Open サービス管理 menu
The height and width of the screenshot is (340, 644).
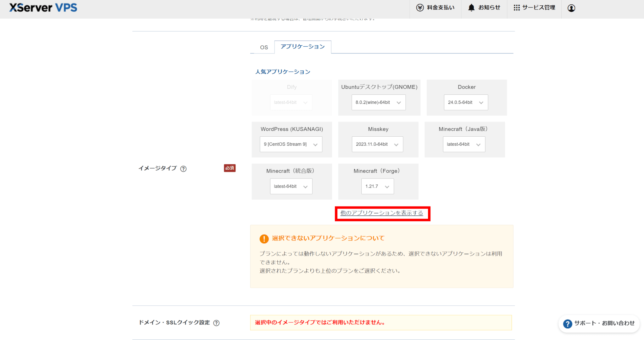(x=535, y=8)
